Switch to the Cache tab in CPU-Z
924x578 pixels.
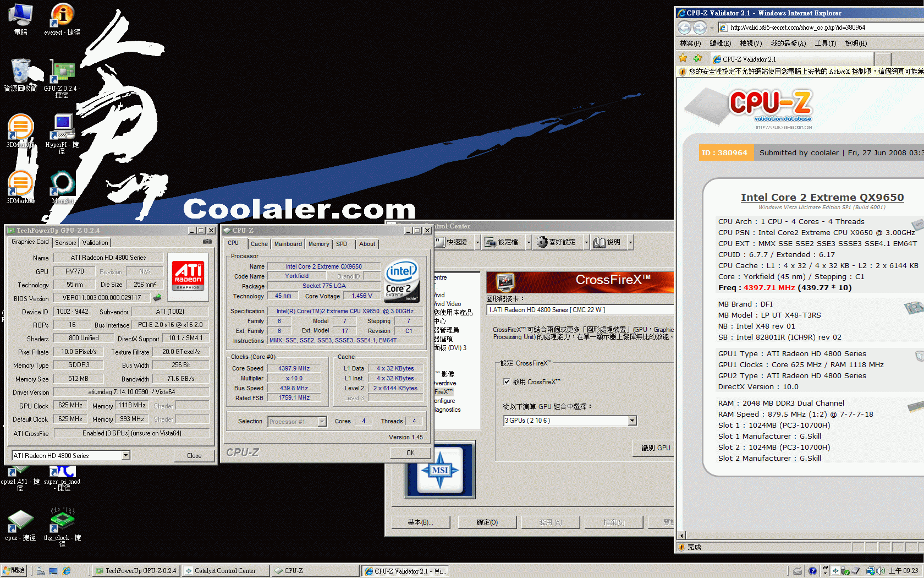tap(259, 244)
